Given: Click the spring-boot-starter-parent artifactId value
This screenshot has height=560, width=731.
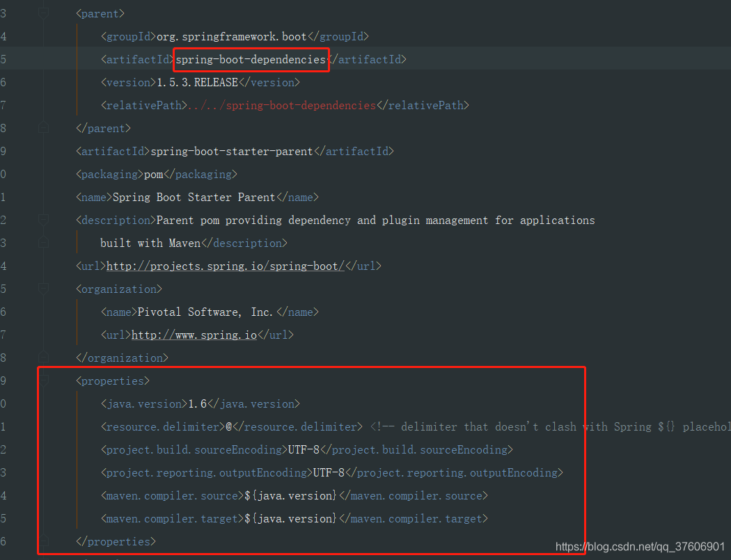Looking at the screenshot, I should pyautogui.click(x=231, y=152).
